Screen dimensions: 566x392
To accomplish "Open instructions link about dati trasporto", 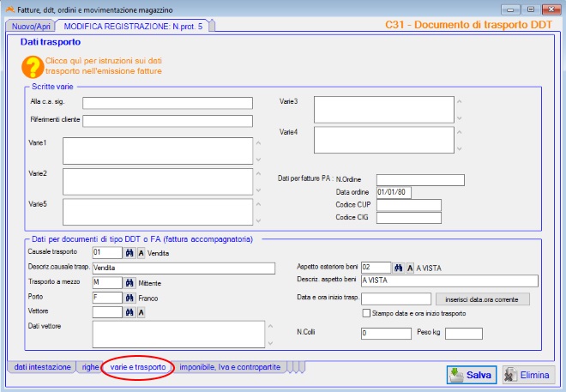I will (x=103, y=66).
